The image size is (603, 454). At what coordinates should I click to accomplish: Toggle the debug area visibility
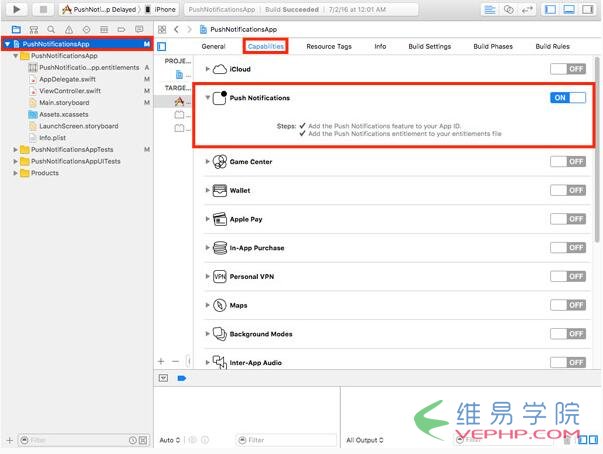pos(569,10)
